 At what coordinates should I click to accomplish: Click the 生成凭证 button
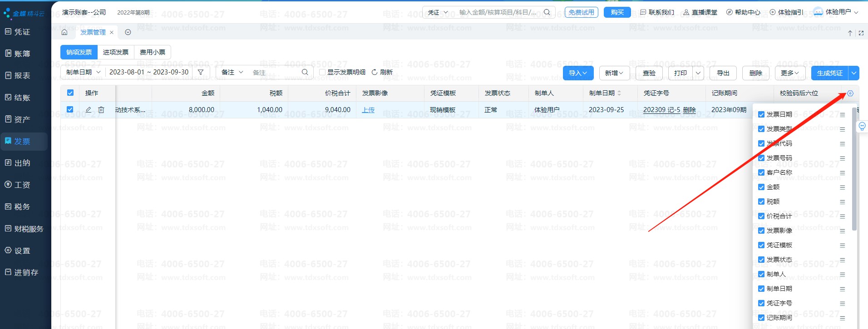829,73
